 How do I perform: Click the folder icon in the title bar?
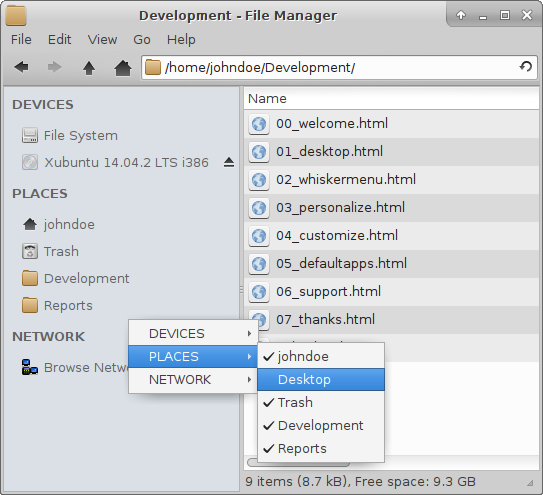pos(16,15)
